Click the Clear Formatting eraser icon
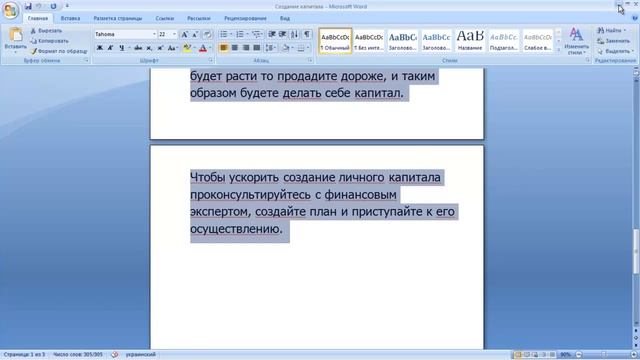Image resolution: width=640 pixels, height=360 pixels. point(207,34)
